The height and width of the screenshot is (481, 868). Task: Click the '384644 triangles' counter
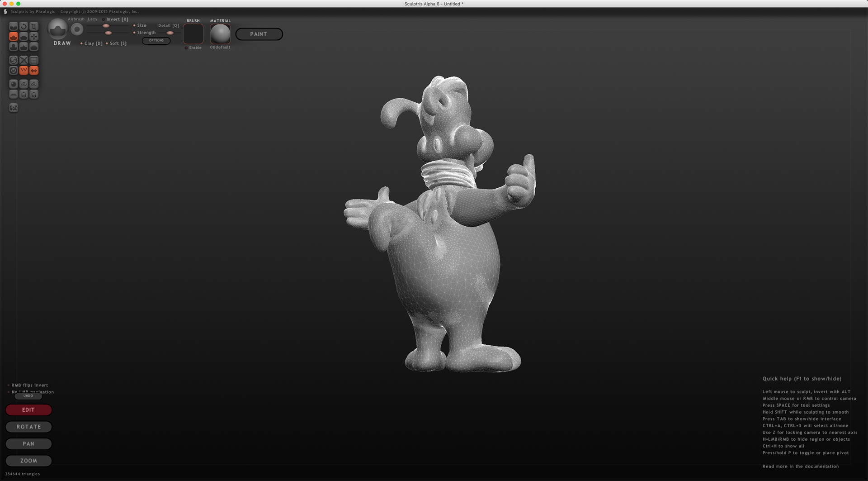[23, 474]
